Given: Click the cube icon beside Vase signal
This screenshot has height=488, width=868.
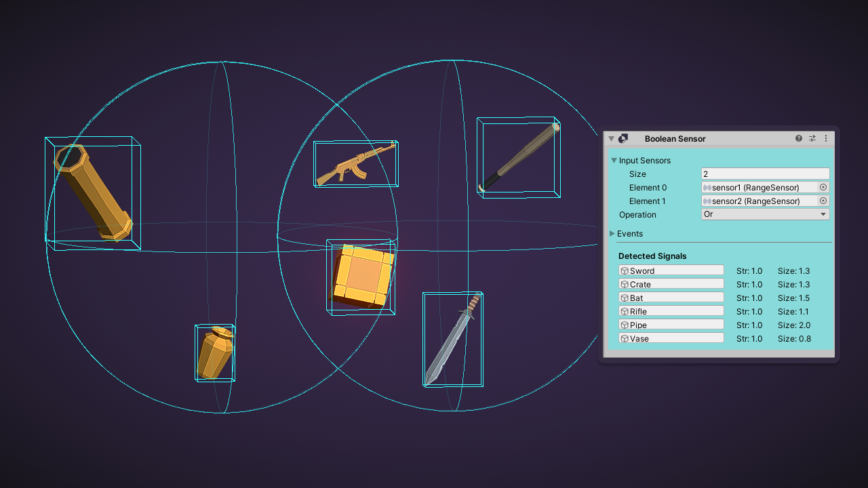Looking at the screenshot, I should [625, 338].
